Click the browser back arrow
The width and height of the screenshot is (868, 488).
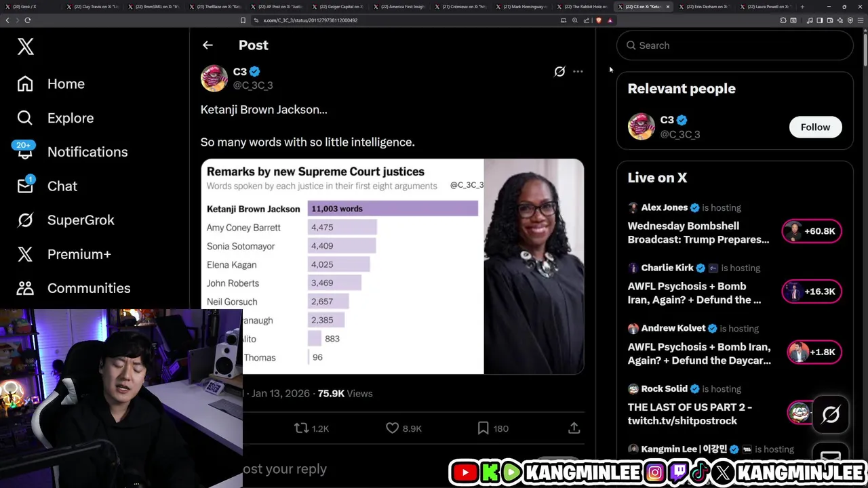7,20
